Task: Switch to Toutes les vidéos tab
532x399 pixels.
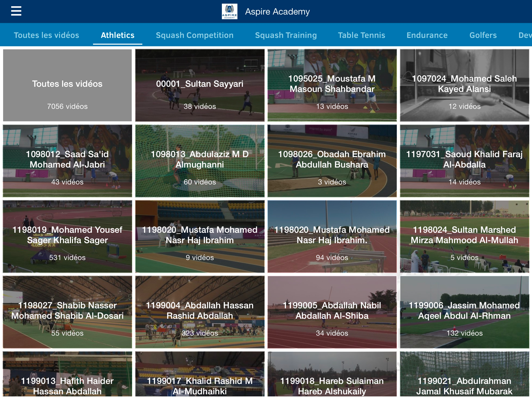Action: [x=46, y=35]
